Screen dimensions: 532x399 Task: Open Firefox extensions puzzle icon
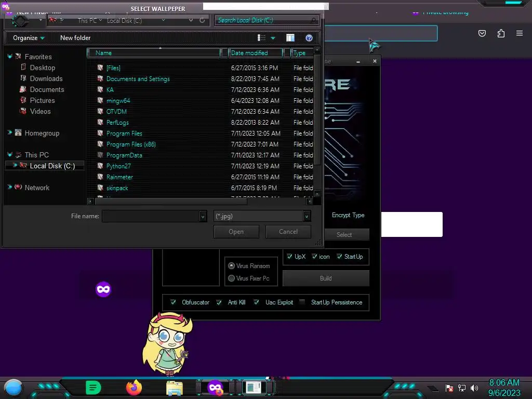501,33
